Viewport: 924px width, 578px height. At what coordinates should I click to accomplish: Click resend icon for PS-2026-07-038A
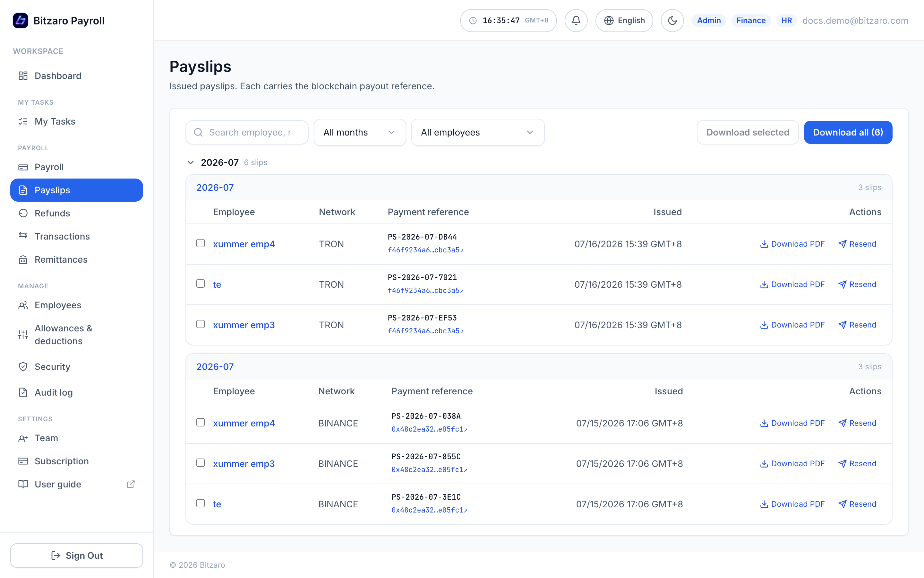point(842,423)
